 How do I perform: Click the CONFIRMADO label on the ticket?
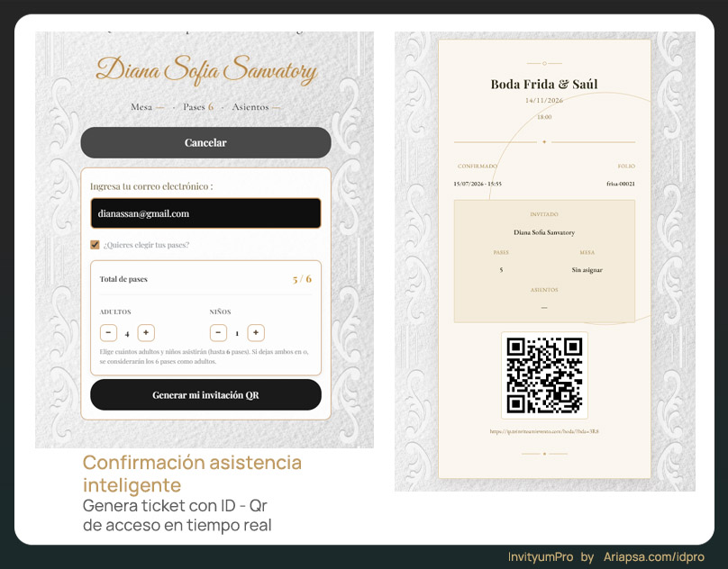(478, 167)
